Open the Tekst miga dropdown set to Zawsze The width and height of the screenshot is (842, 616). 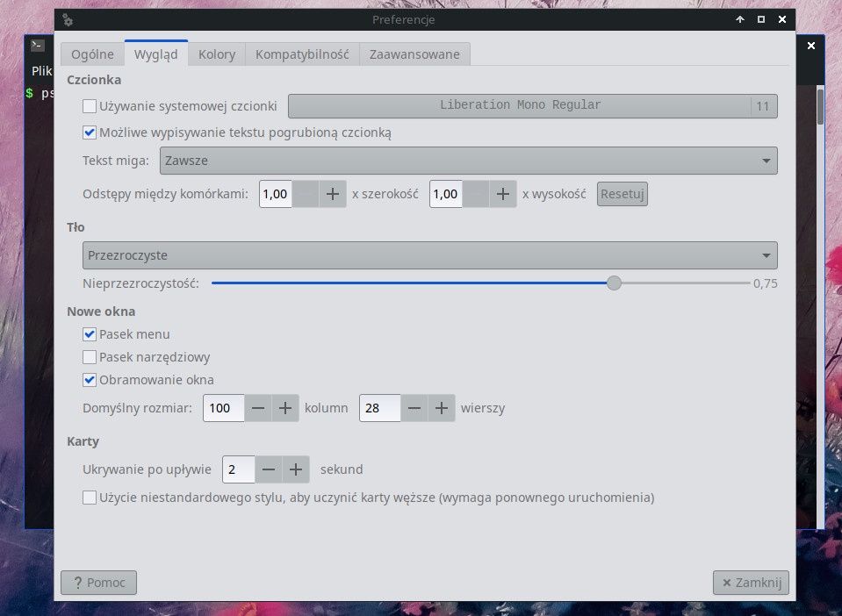click(468, 161)
